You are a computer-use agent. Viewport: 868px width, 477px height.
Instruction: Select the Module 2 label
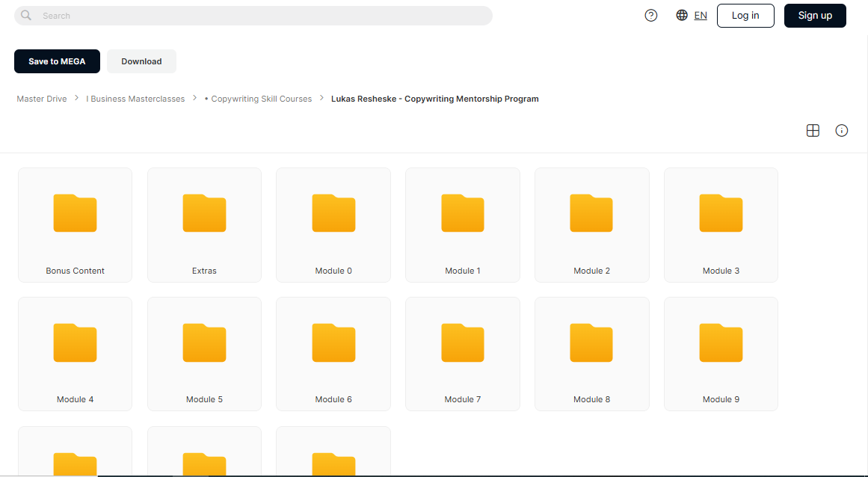click(x=592, y=271)
